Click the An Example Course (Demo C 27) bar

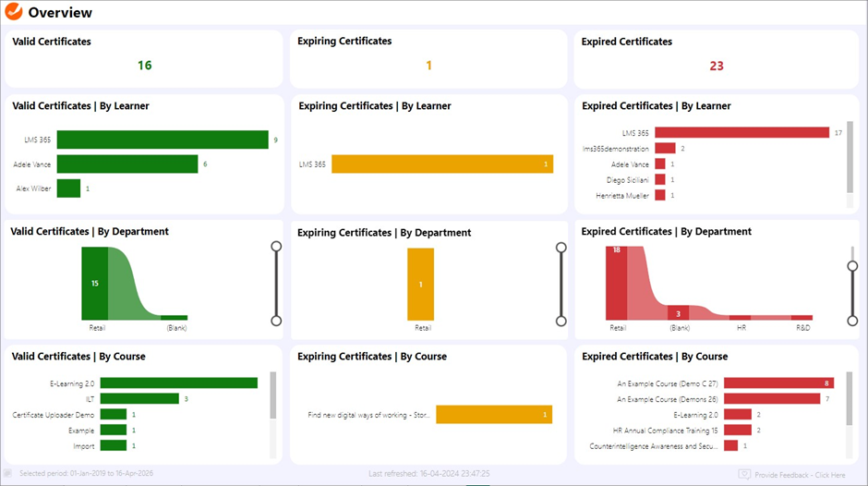pyautogui.click(x=778, y=383)
